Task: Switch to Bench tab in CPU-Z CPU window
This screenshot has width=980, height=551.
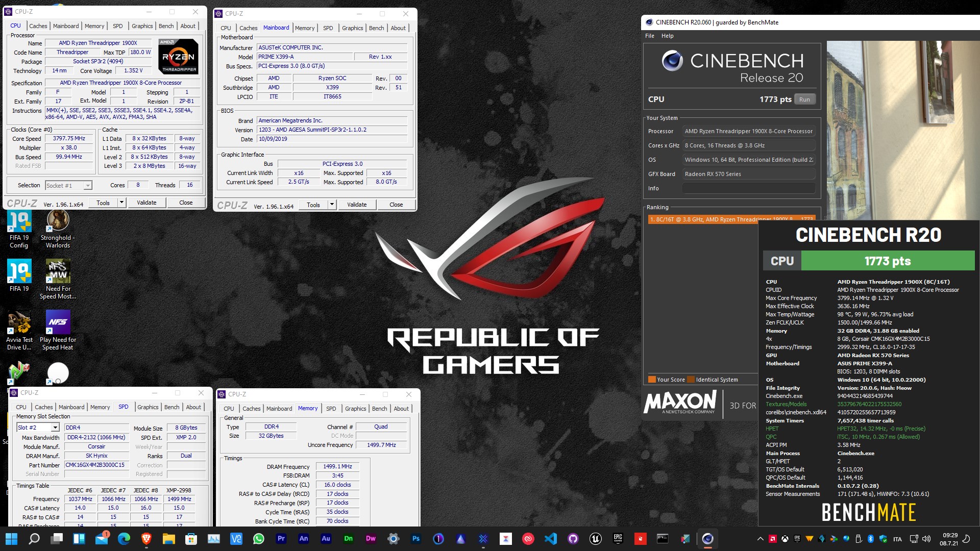Action: pos(166,26)
